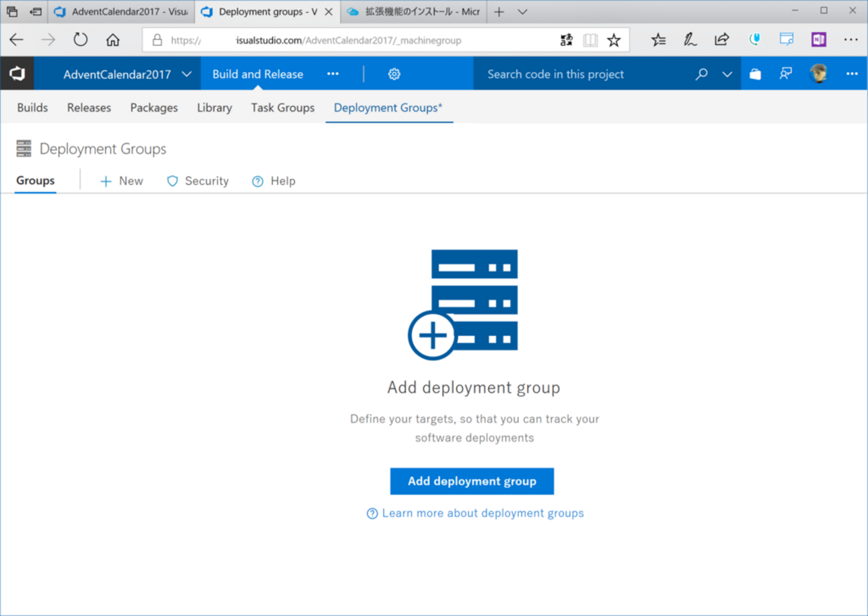Focus the Search code in this project field
This screenshot has height=616, width=868.
click(x=581, y=74)
